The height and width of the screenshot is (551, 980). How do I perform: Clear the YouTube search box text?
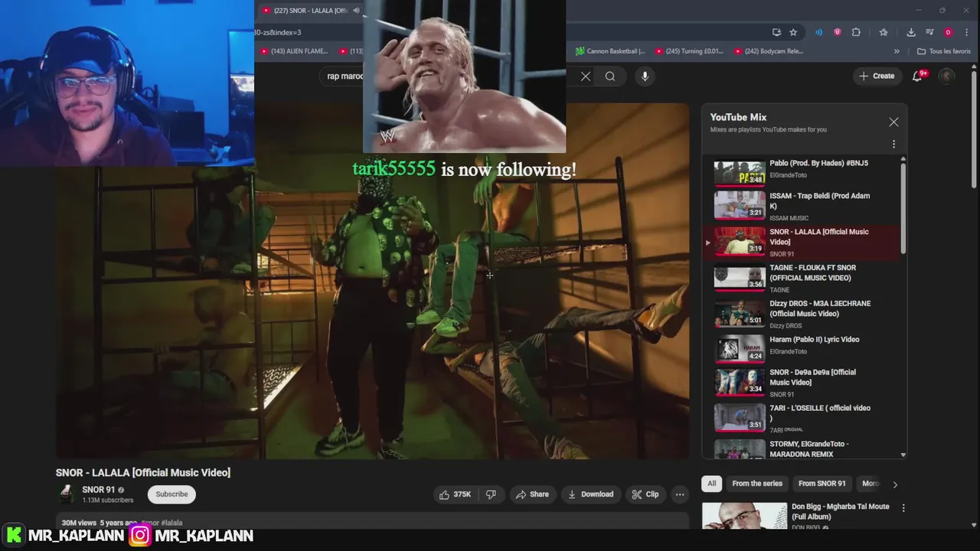pyautogui.click(x=586, y=77)
